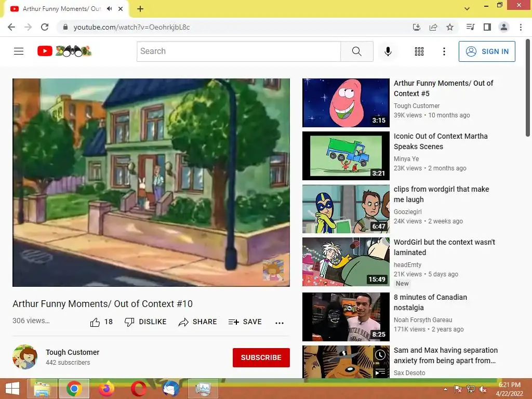View site information lock icon
This screenshot has height=399, width=532.
point(65,27)
